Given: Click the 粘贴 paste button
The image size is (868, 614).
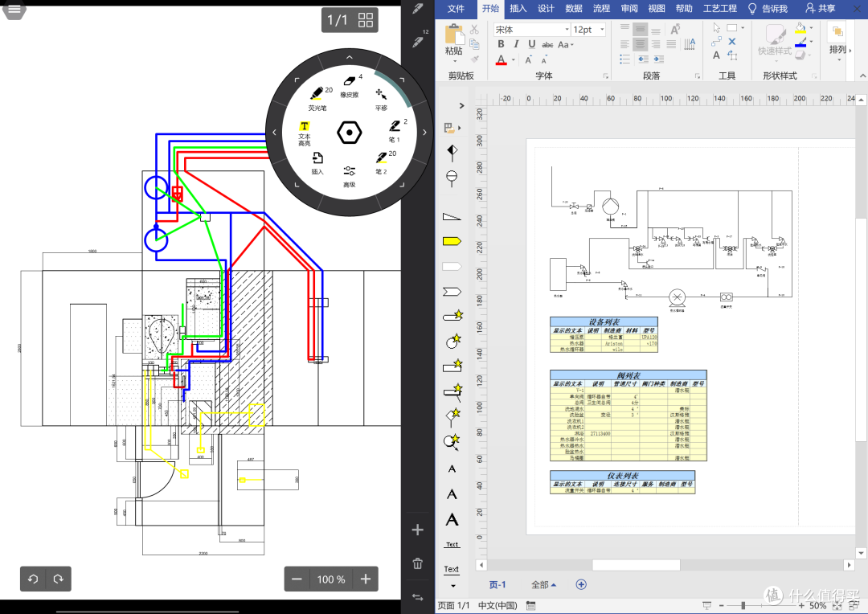Looking at the screenshot, I should click(454, 40).
